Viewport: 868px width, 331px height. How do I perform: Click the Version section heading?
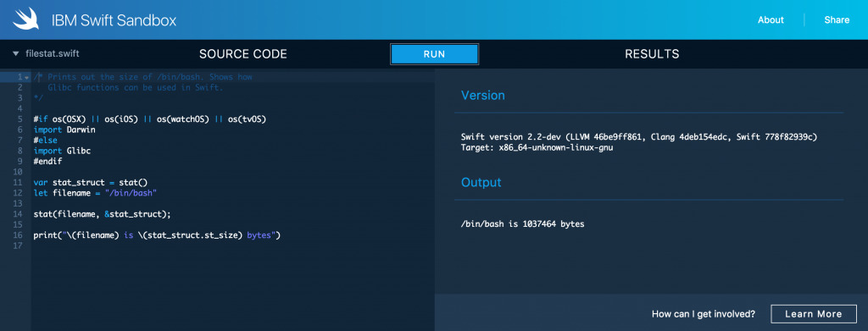point(482,95)
